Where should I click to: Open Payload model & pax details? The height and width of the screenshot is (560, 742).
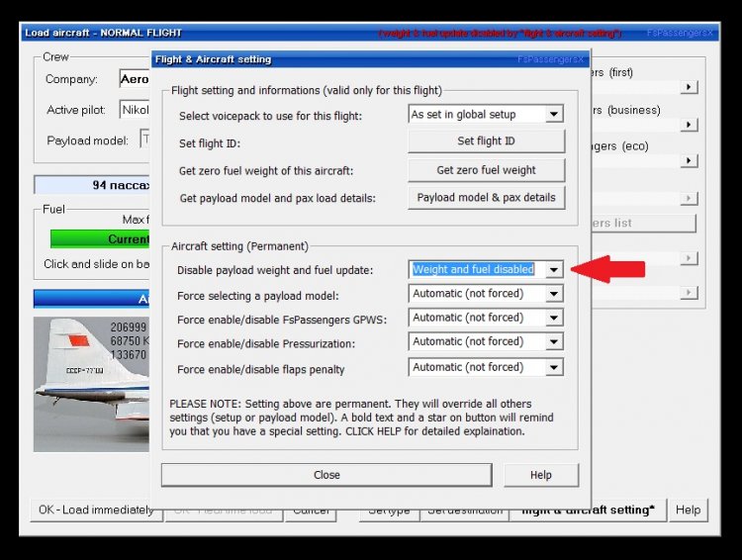[486, 198]
